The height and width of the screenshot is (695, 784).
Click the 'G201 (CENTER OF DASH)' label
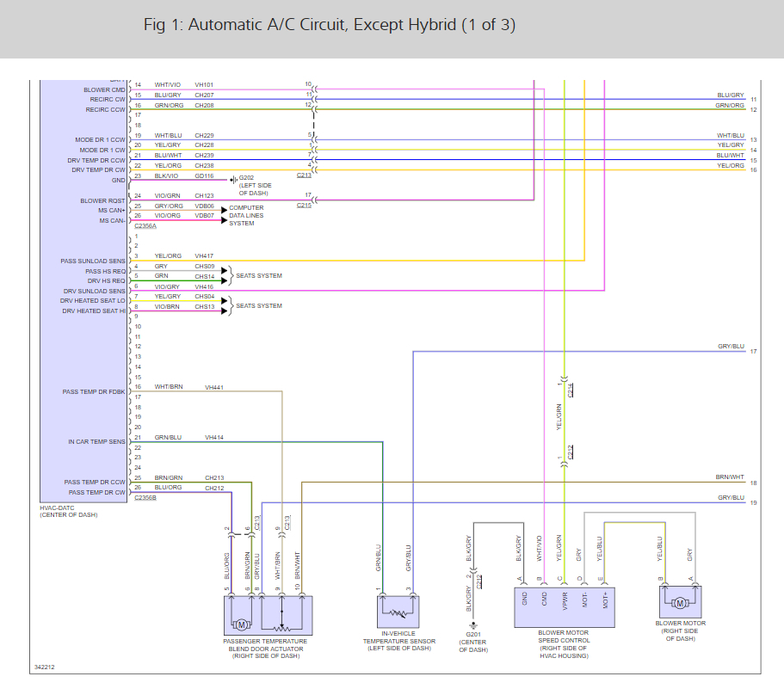(473, 642)
